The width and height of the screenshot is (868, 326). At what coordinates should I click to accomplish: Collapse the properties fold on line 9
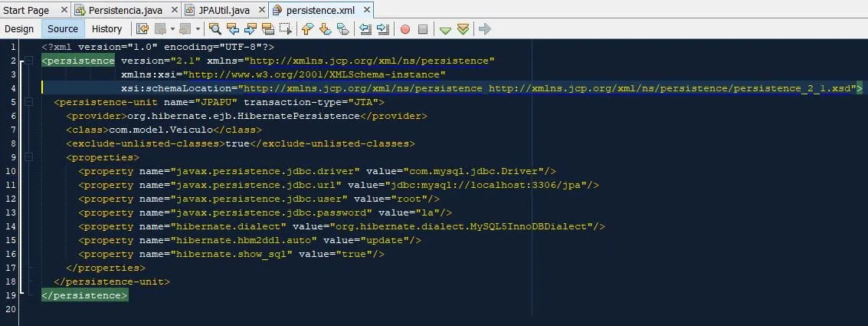[28, 156]
